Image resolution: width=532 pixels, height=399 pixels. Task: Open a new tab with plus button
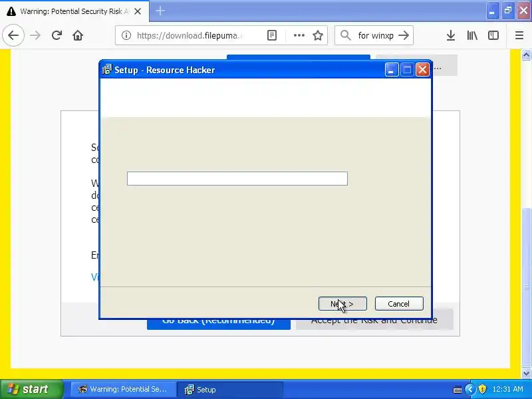click(160, 11)
